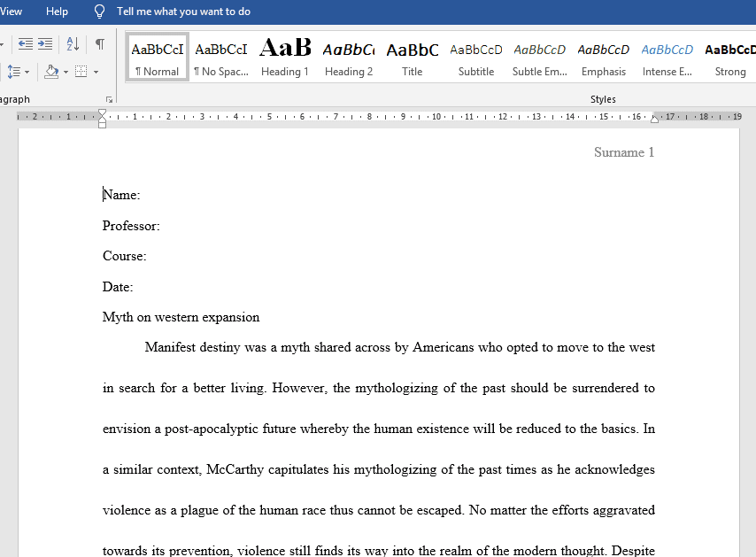Open Line and Paragraph Spacing menu
Image resolution: width=756 pixels, height=557 pixels.
[15, 72]
